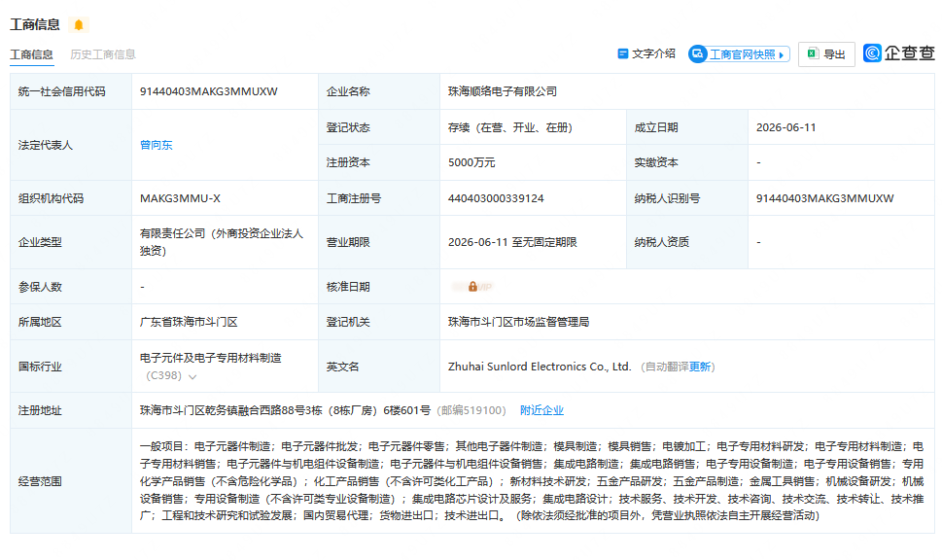Click English name Zhuhai Sunlord Electronics Co., Ltd.
The image size is (942, 560).
point(540,367)
